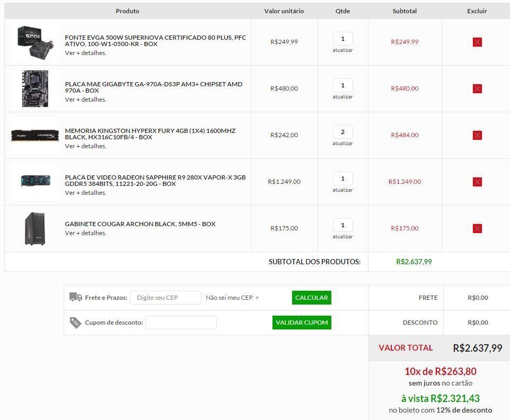This screenshot has height=420, width=510.
Task: Delete the Radeon Sapphire R9 280X item
Action: point(477,182)
